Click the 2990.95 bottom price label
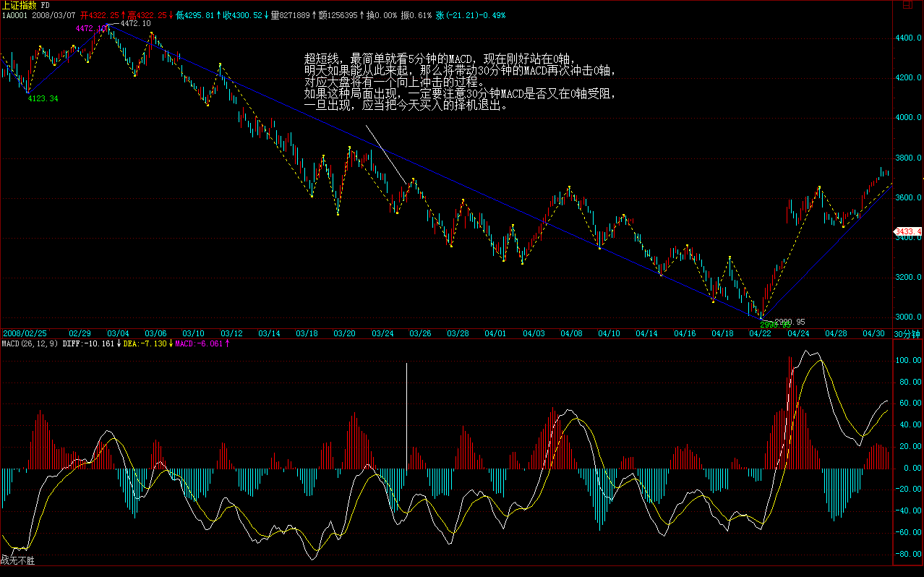Screen dimensions: 924x577 pos(789,322)
